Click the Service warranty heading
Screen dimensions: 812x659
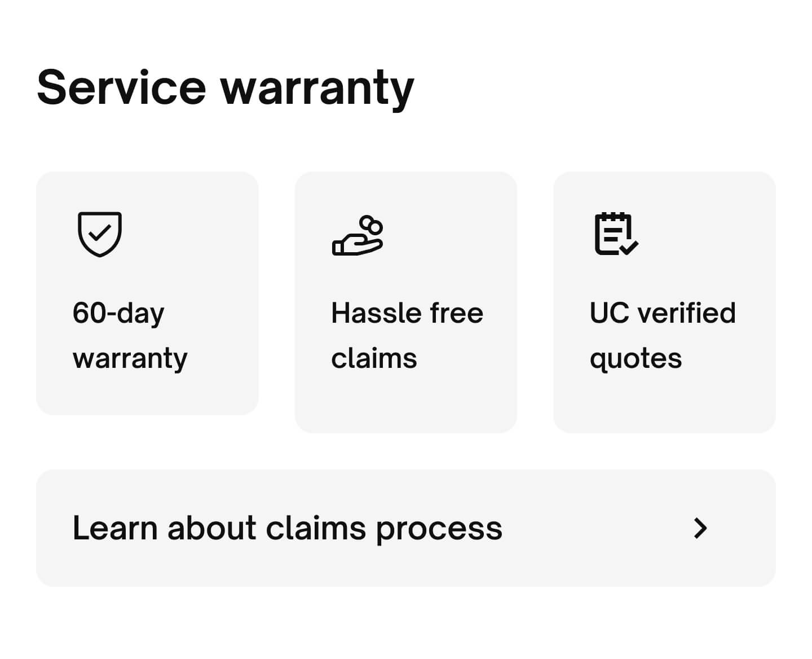click(225, 86)
